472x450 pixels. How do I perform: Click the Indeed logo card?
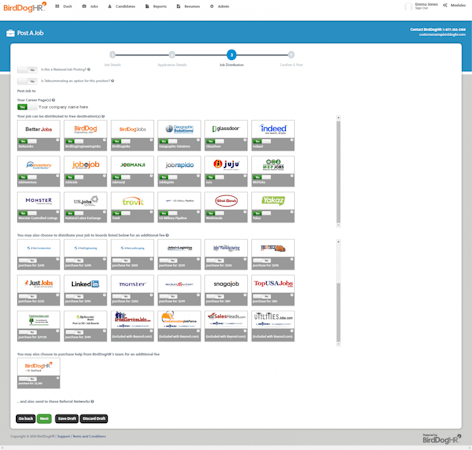click(273, 129)
